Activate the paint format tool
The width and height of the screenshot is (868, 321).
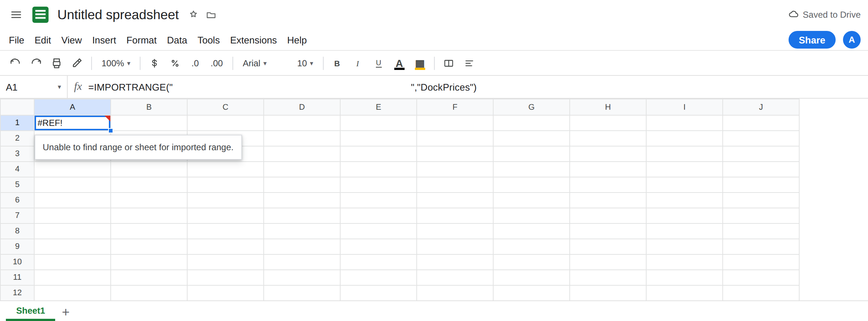pyautogui.click(x=77, y=63)
